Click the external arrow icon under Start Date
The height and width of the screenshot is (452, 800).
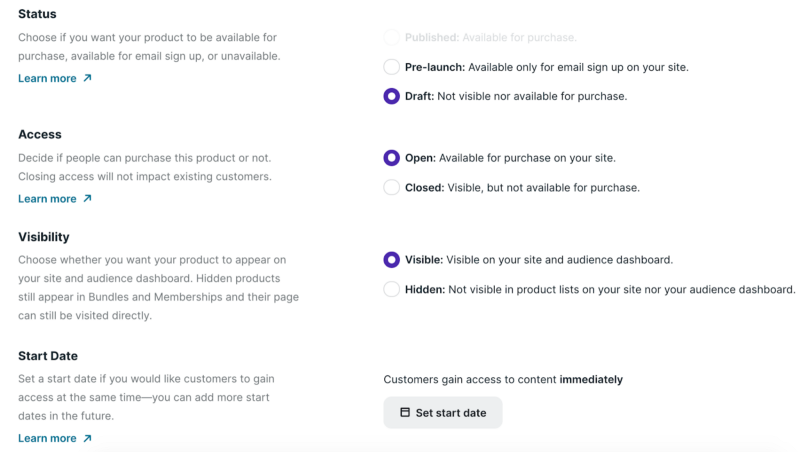[87, 438]
